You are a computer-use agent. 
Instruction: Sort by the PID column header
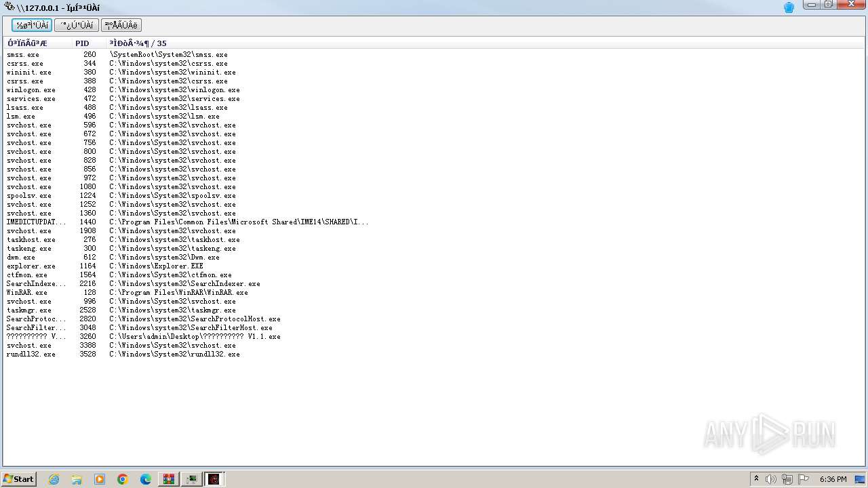tap(88, 43)
